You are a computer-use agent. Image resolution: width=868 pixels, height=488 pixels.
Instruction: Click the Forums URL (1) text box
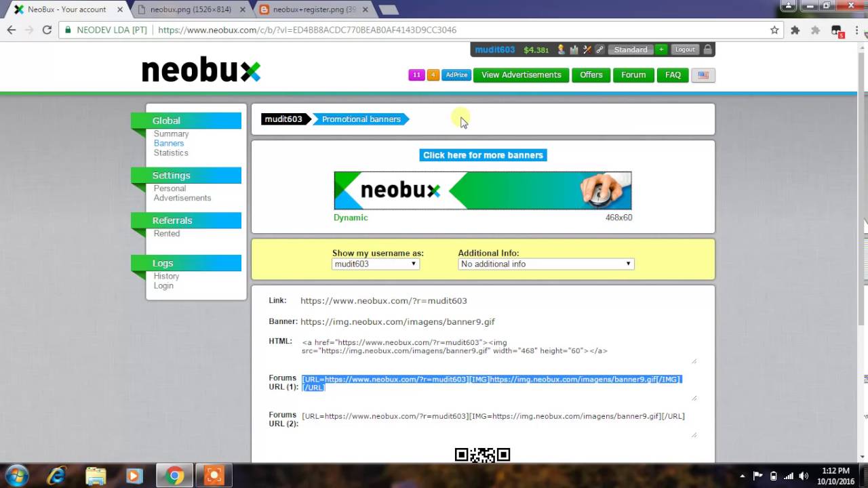[498, 387]
